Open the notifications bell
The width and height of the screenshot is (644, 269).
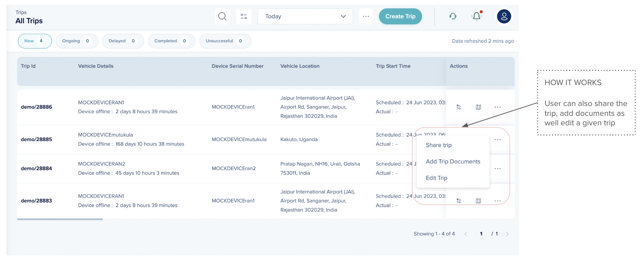[x=477, y=16]
